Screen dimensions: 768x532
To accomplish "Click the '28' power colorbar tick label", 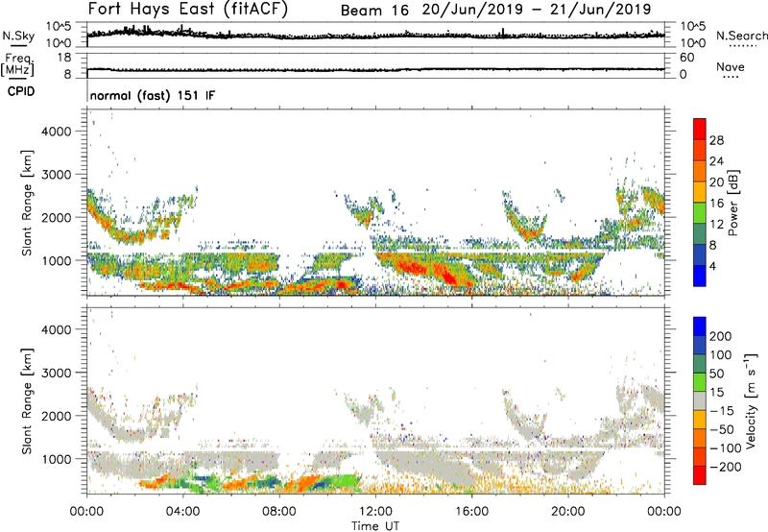I will point(716,140).
